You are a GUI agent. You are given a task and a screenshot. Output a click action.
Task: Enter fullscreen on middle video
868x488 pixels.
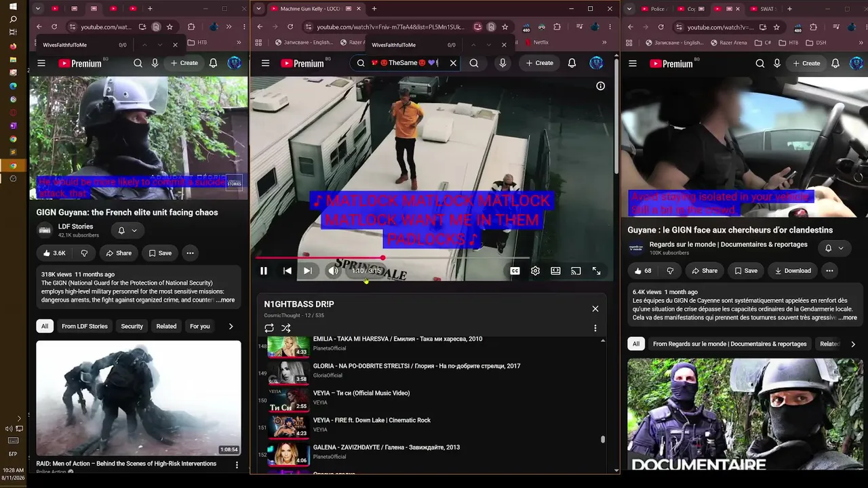(x=596, y=270)
